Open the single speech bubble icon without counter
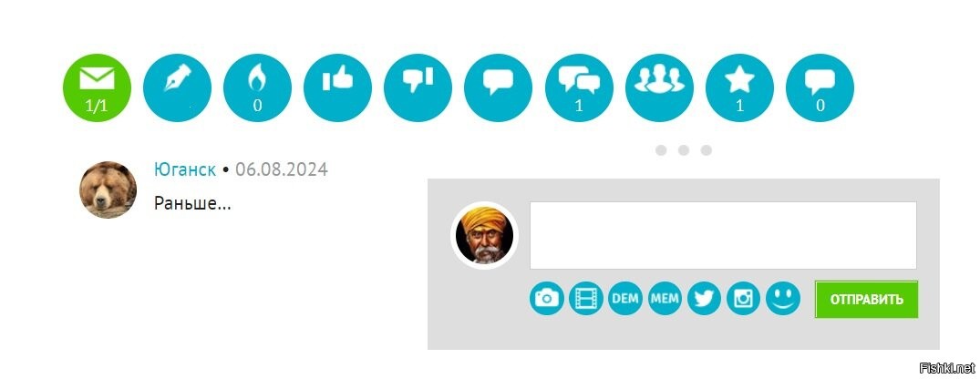 click(498, 87)
